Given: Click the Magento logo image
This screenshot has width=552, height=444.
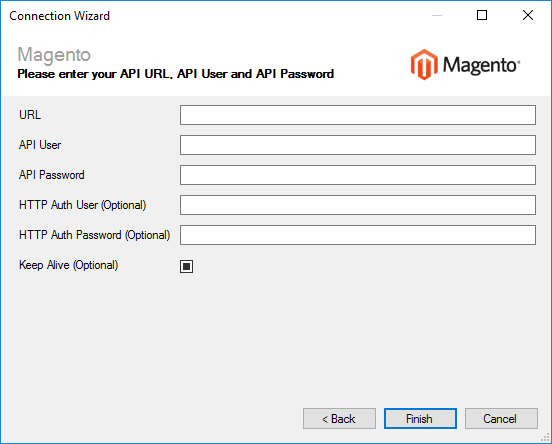Looking at the screenshot, I should pyautogui.click(x=465, y=64).
